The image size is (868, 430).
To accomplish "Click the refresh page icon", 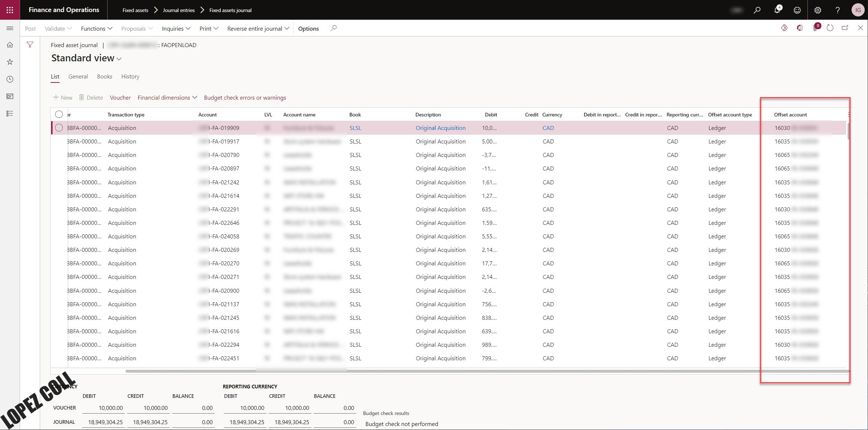I will [830, 28].
